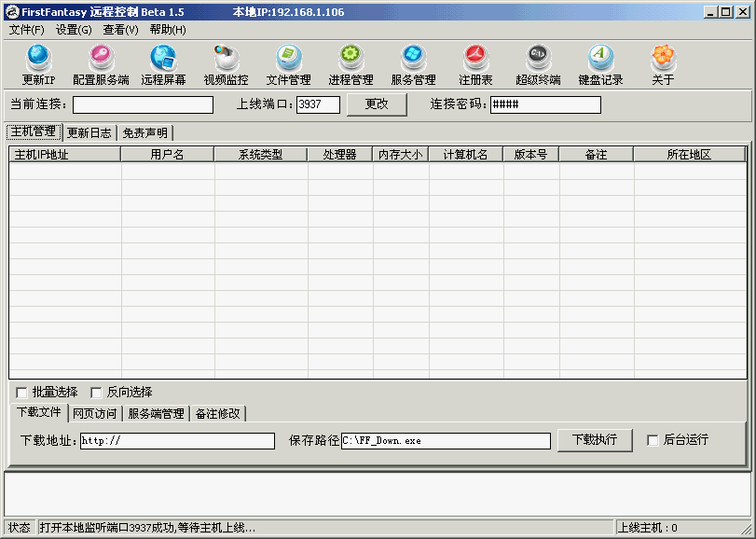Click the 下载地址 URL input field
The width and height of the screenshot is (756, 539).
(176, 440)
